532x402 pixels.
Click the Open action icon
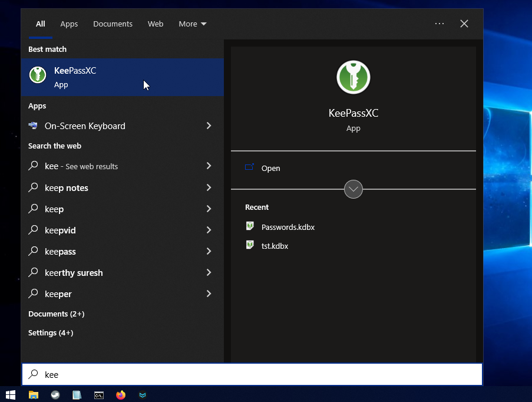pyautogui.click(x=249, y=167)
